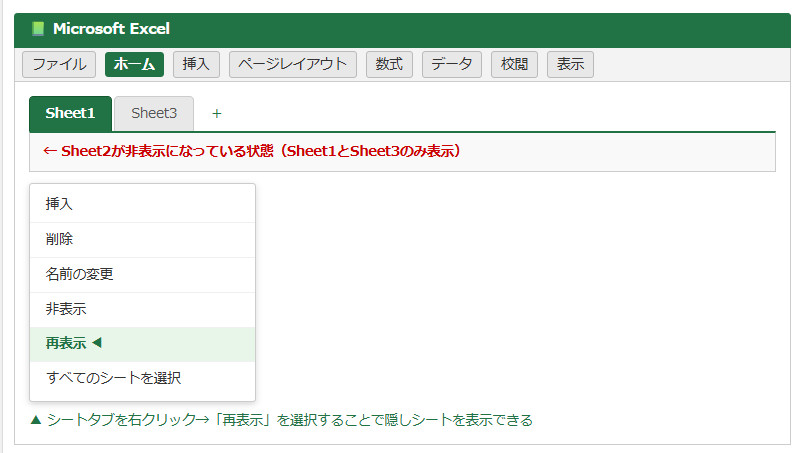Open the ページレイアウト ribbon tab
The width and height of the screenshot is (810, 453).
click(293, 64)
